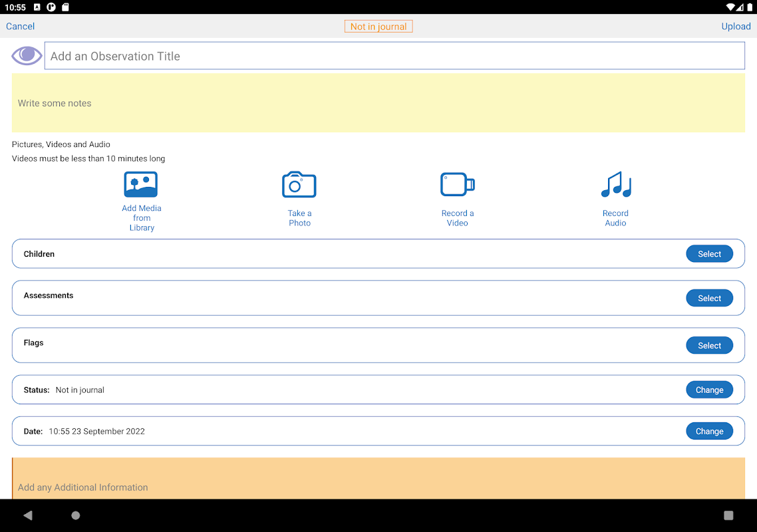The height and width of the screenshot is (532, 757).
Task: Tap the Take a Photo label
Action: point(299,218)
